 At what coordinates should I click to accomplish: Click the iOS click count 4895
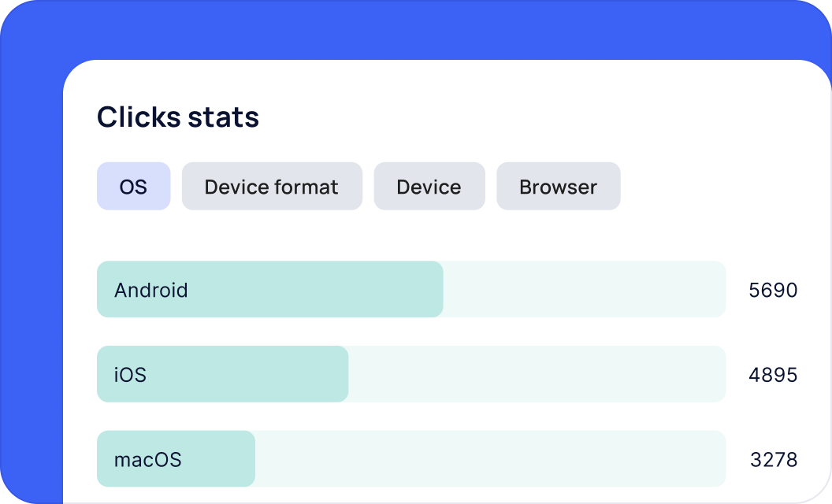tap(773, 375)
